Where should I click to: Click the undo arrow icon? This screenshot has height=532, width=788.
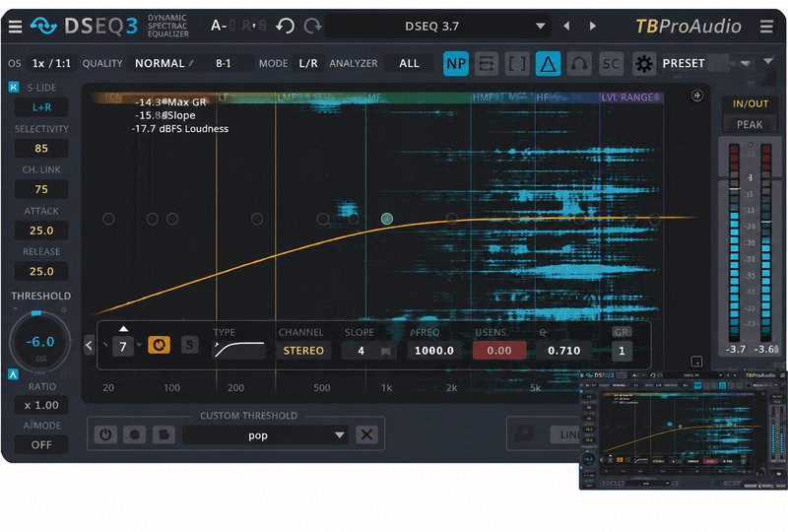coord(285,26)
